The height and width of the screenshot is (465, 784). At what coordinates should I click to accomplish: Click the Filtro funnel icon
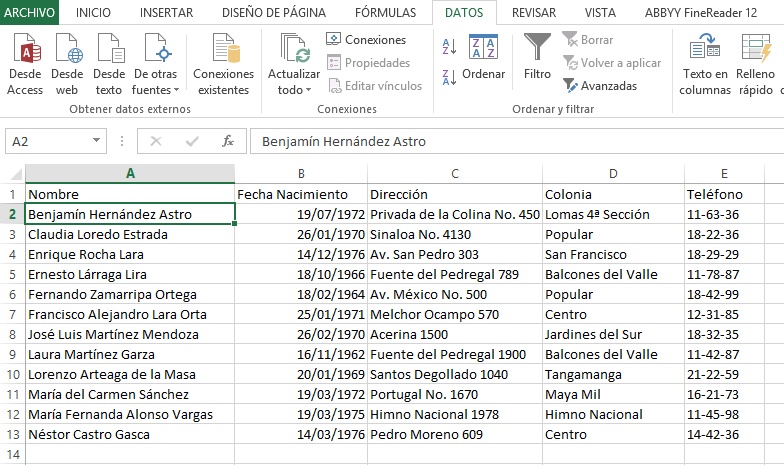point(537,56)
